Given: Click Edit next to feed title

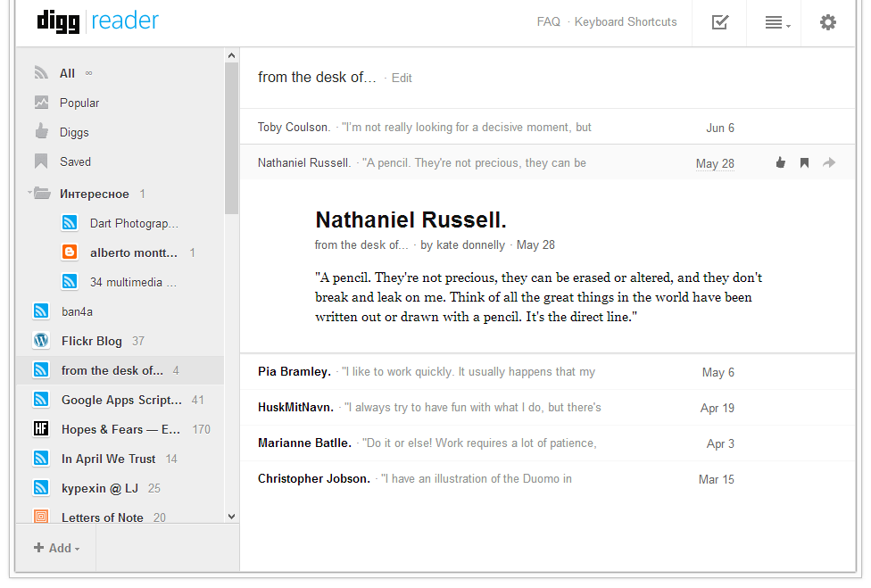Looking at the screenshot, I should (x=402, y=79).
